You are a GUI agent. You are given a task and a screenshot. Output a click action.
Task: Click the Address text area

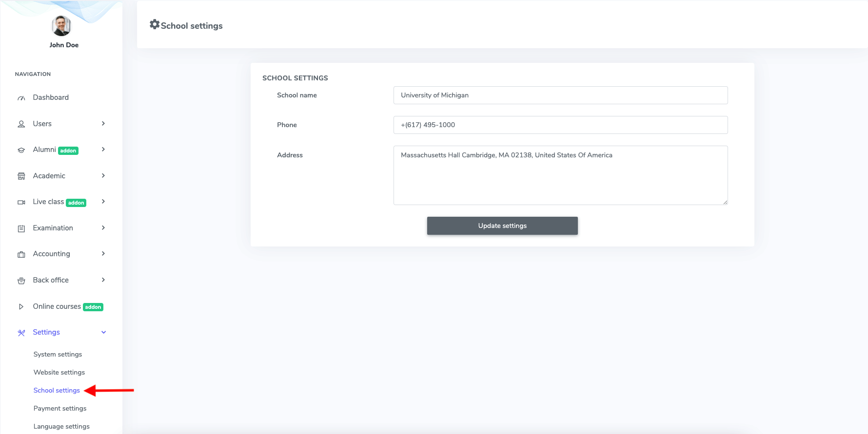[561, 175]
